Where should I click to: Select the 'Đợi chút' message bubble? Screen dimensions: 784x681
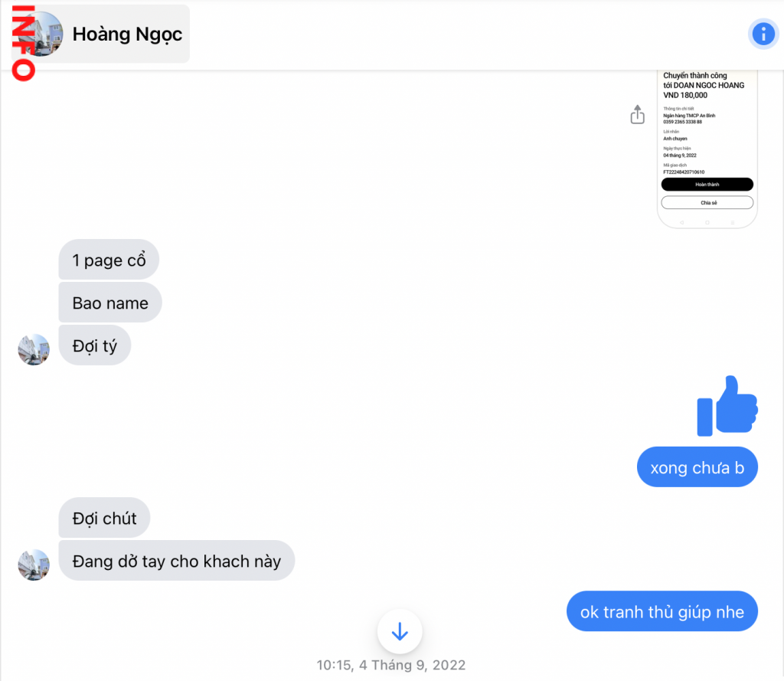[x=104, y=518]
